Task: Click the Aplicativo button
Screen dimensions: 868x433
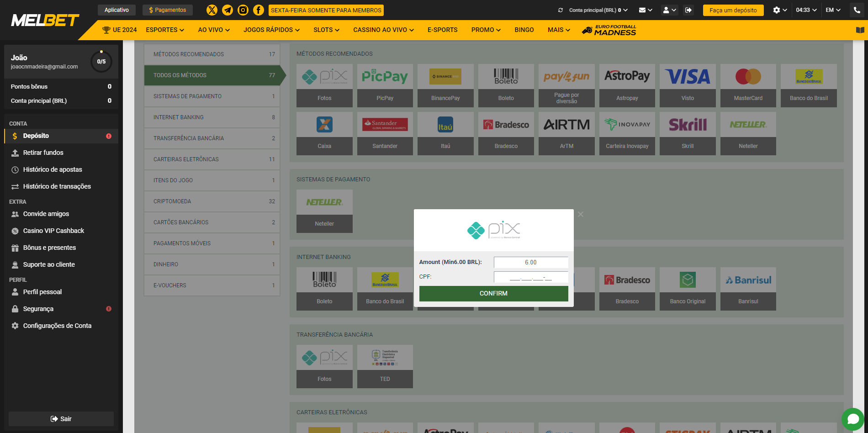Action: pyautogui.click(x=116, y=10)
